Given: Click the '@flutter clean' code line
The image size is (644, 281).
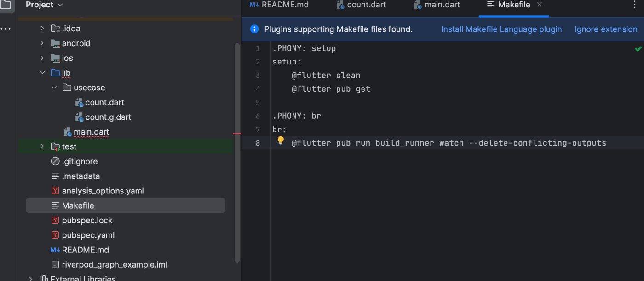Looking at the screenshot, I should tap(326, 76).
